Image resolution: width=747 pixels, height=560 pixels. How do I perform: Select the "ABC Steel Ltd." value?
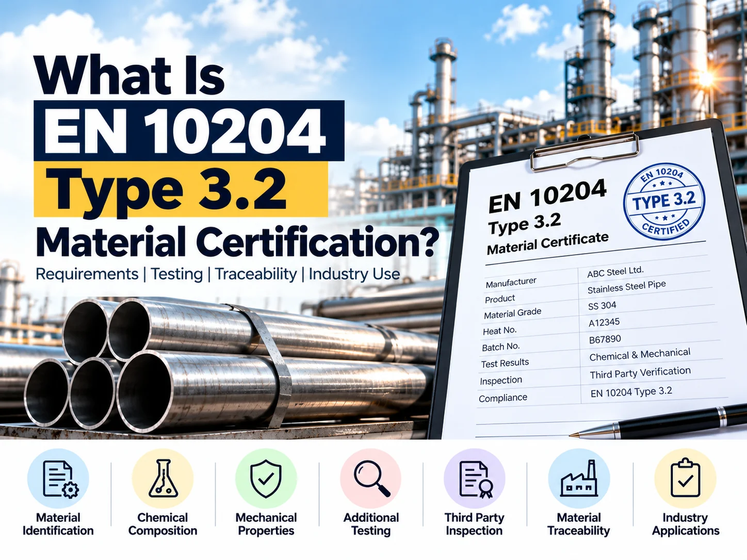coord(615,271)
